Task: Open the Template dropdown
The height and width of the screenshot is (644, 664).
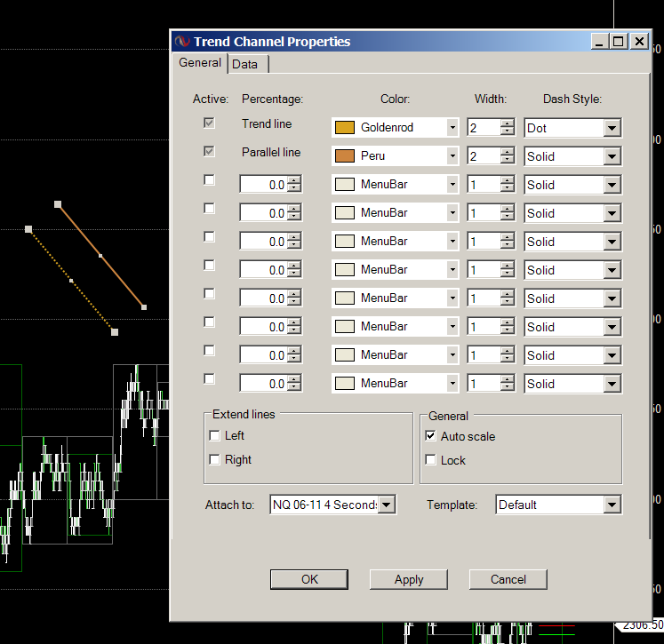Action: click(x=612, y=505)
